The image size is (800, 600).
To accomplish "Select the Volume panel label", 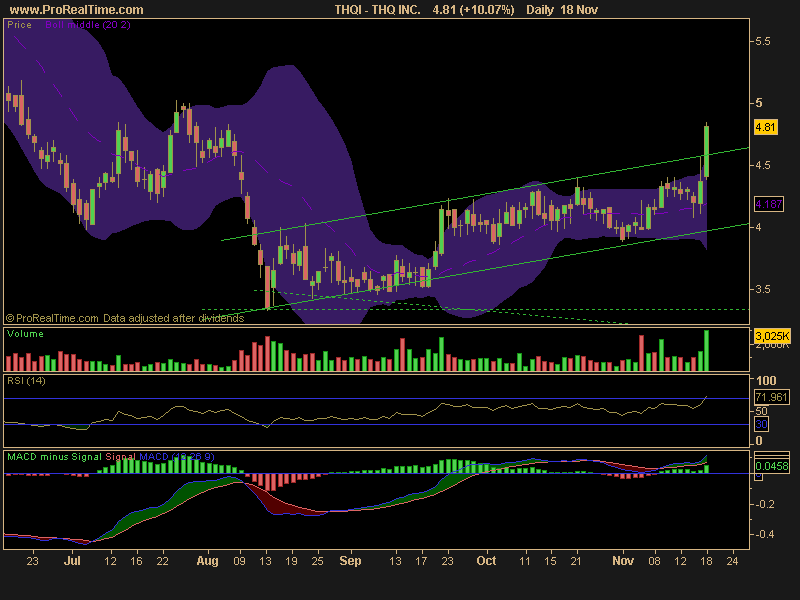I will tap(25, 334).
